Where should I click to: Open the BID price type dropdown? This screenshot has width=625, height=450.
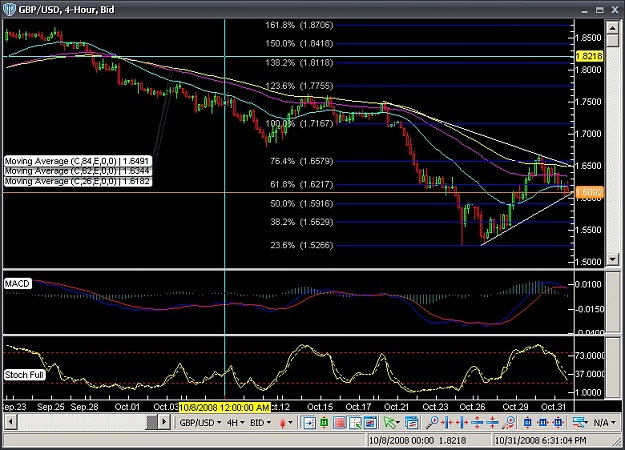(x=260, y=422)
